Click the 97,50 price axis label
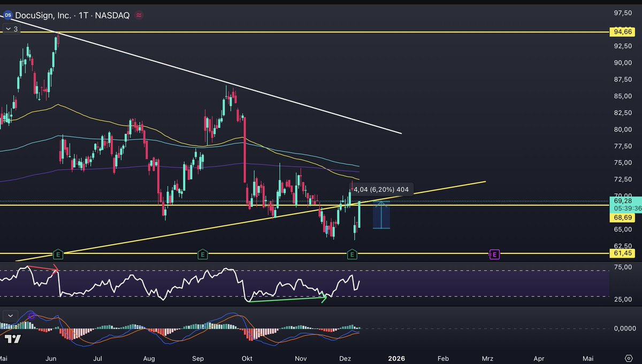 623,12
